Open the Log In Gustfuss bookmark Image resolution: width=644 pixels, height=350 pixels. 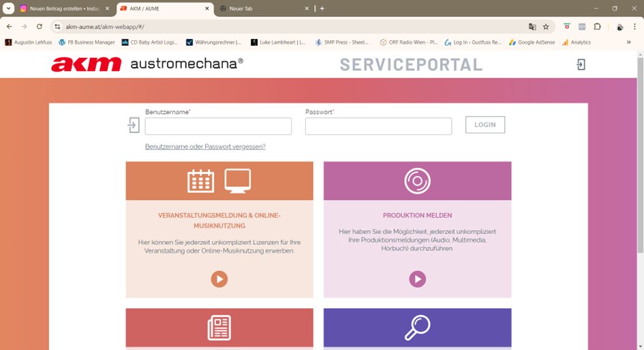[x=473, y=42]
